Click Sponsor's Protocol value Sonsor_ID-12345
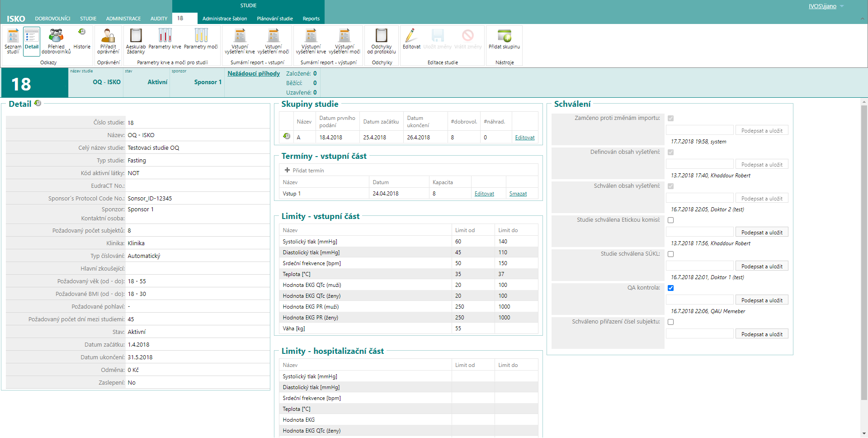Screen dimensions: 868x438 (150, 199)
